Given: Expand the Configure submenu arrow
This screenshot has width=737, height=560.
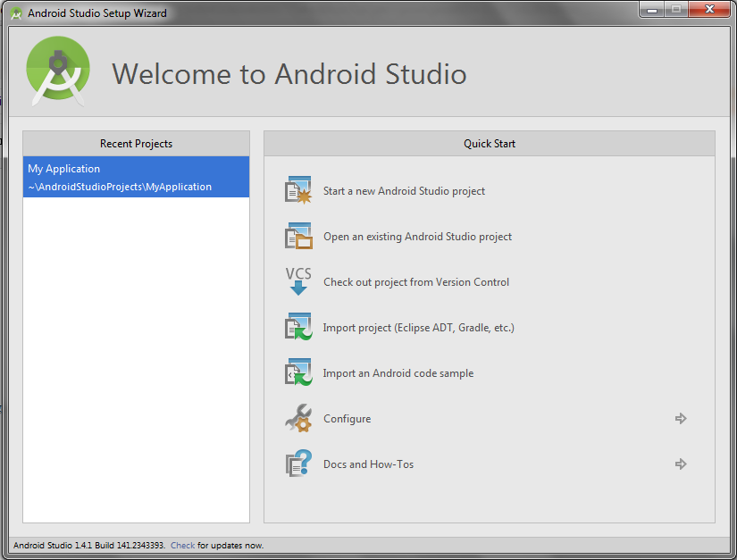Looking at the screenshot, I should pyautogui.click(x=681, y=418).
